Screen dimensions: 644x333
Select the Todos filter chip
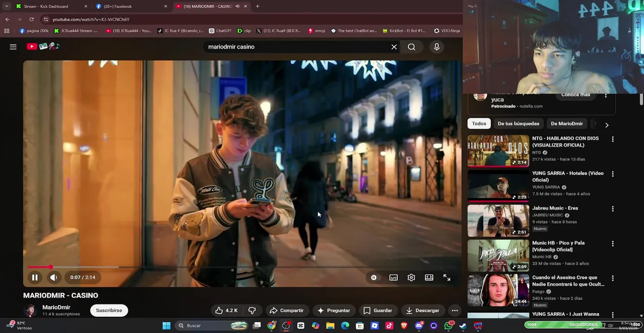tap(479, 123)
